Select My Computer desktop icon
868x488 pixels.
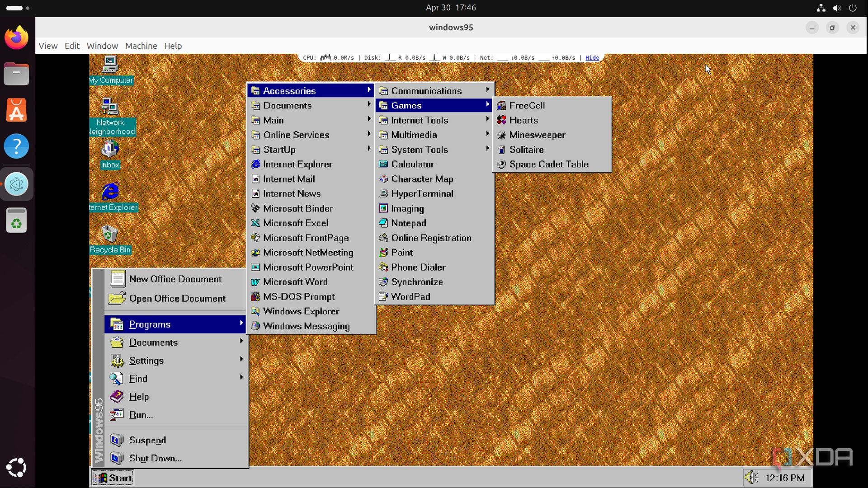coord(111,70)
